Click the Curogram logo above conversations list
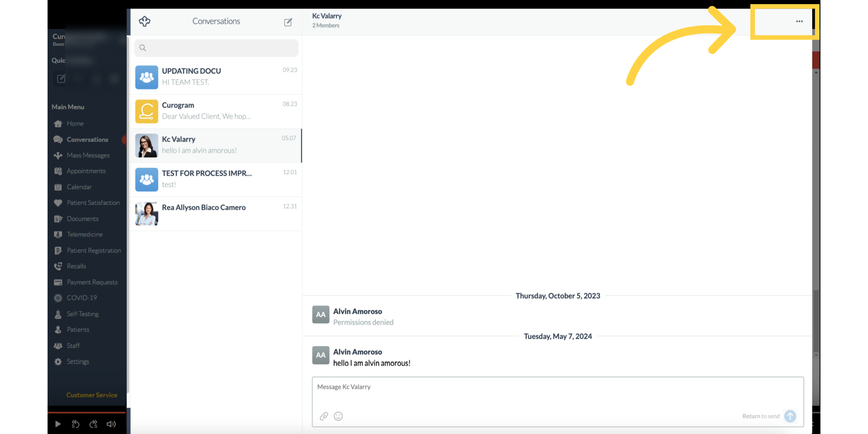 (144, 21)
